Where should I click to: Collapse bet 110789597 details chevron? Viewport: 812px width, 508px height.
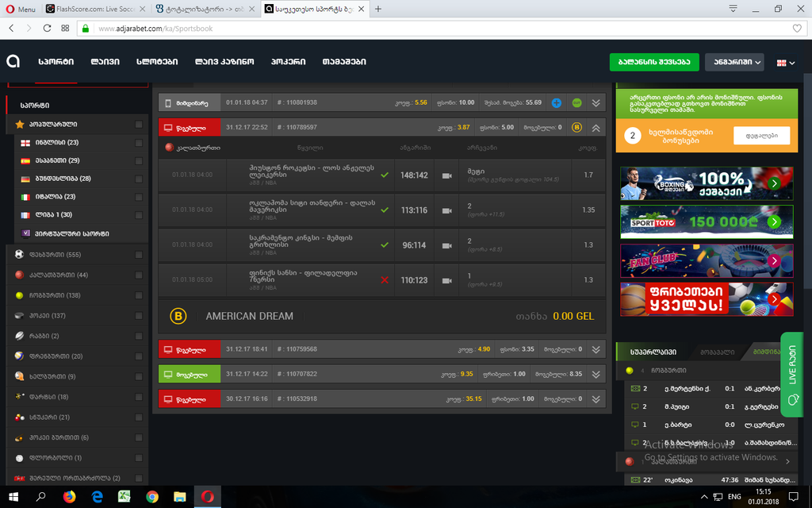point(596,128)
